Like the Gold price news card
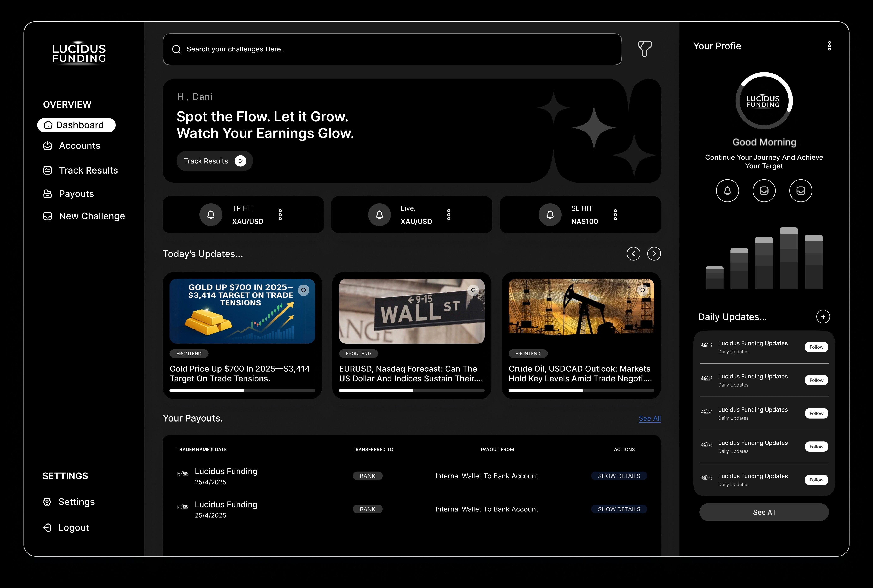The height and width of the screenshot is (588, 873). coord(304,290)
